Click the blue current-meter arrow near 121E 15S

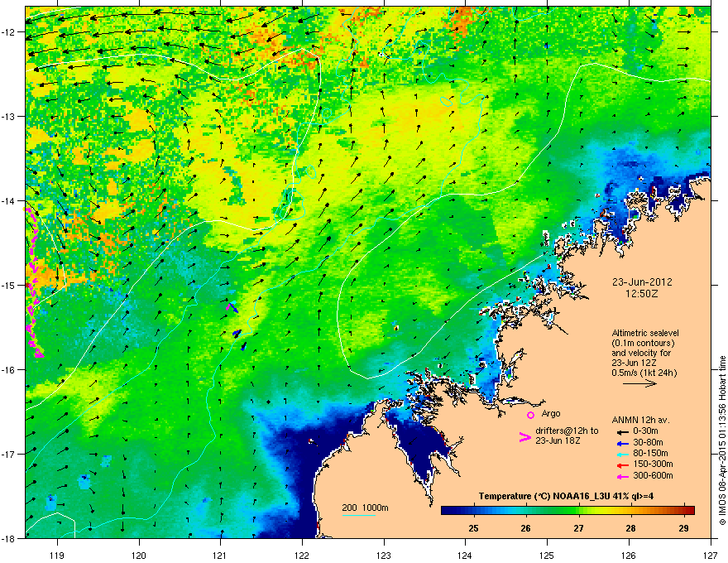click(x=232, y=306)
